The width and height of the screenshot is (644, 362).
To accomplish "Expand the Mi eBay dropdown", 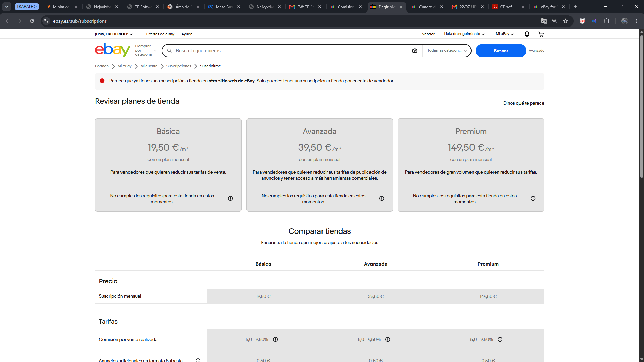I will (505, 34).
